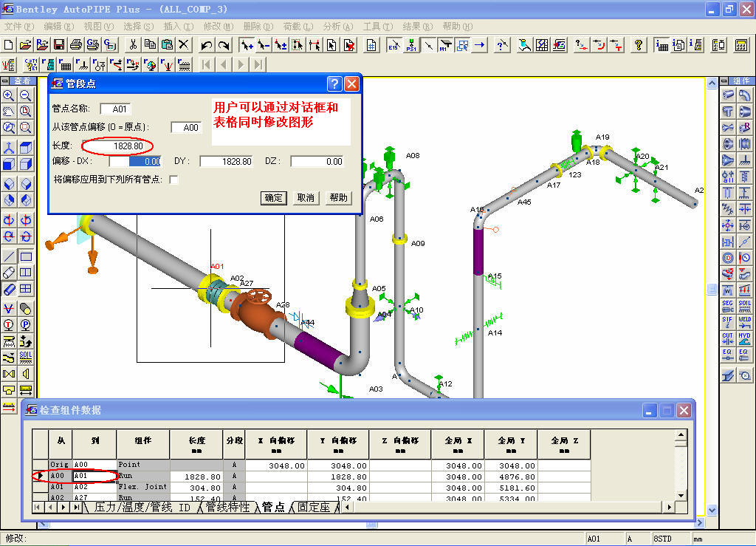Click the Undo arrow icon
Image resolution: width=756 pixels, height=546 pixels.
coord(207,45)
